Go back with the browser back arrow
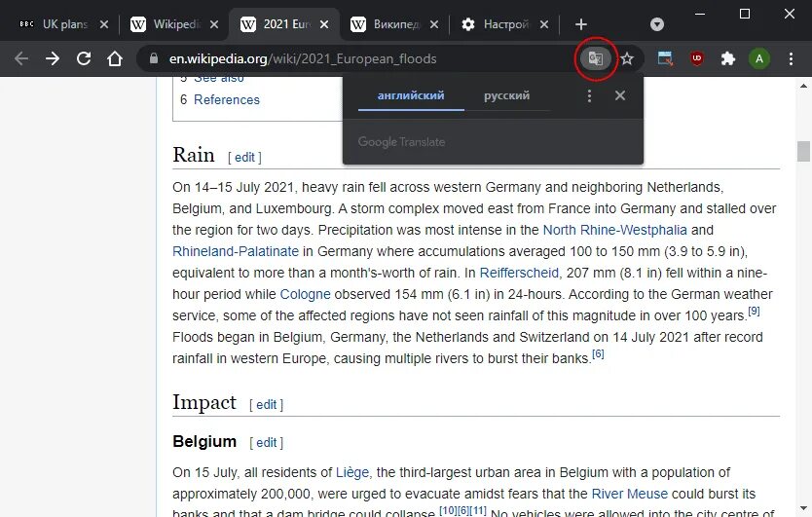Viewport: 812px width, 517px height. [x=21, y=58]
